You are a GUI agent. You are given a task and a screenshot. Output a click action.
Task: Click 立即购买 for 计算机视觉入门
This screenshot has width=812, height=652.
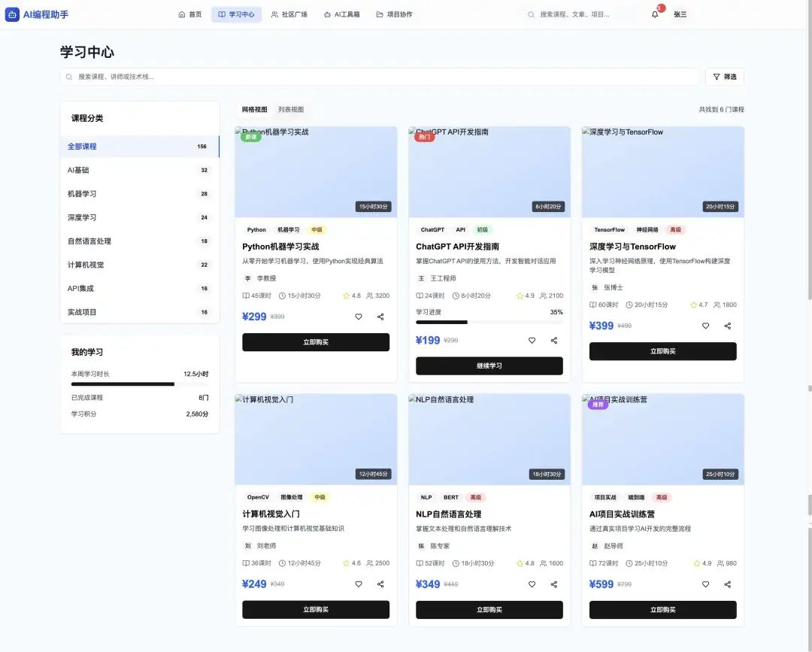pyautogui.click(x=316, y=610)
